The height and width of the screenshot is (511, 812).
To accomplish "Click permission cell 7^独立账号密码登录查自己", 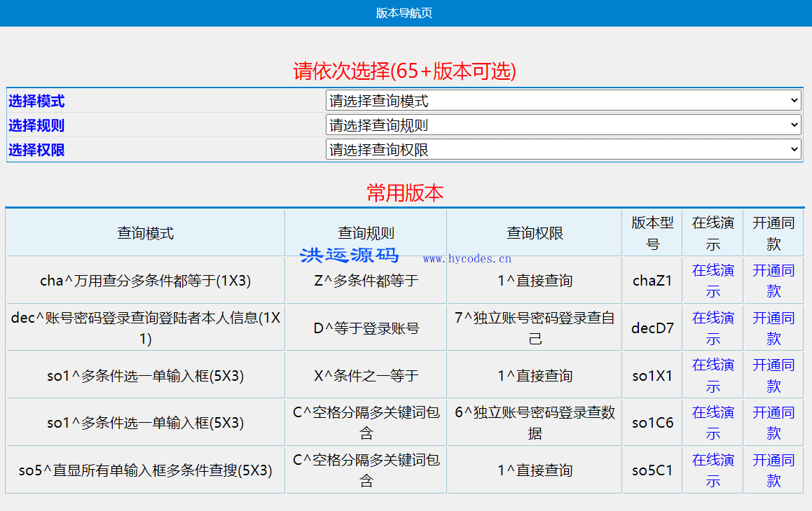I will point(535,328).
